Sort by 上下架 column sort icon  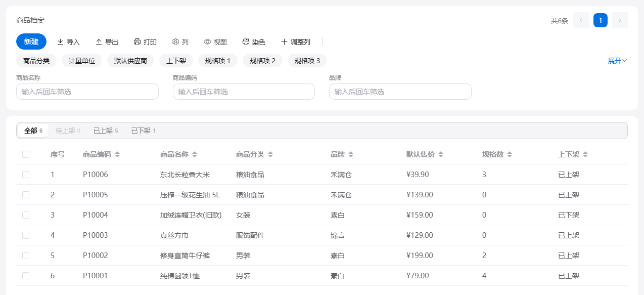(585, 154)
